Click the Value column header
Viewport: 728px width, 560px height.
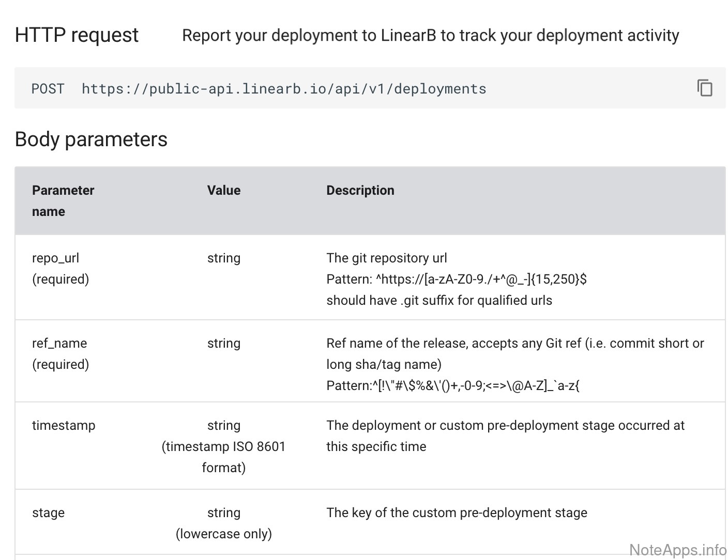[x=223, y=190]
